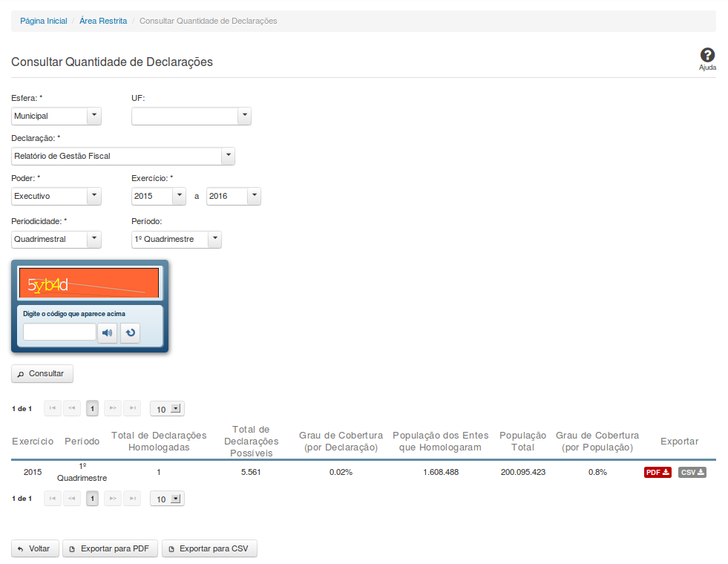
Task: Navigate to Área Restrita breadcrumb
Action: click(102, 21)
